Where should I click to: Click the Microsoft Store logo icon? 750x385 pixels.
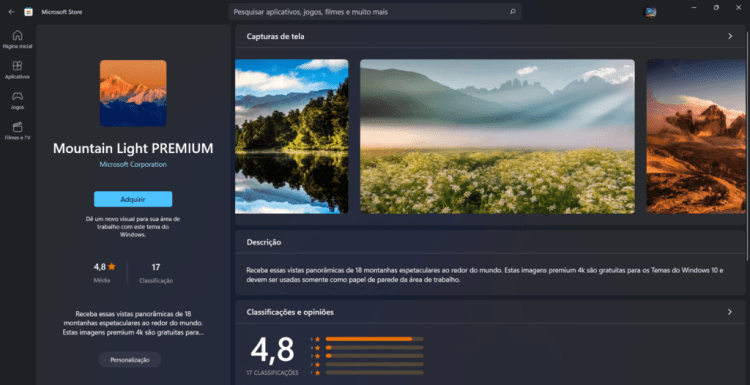(x=29, y=12)
